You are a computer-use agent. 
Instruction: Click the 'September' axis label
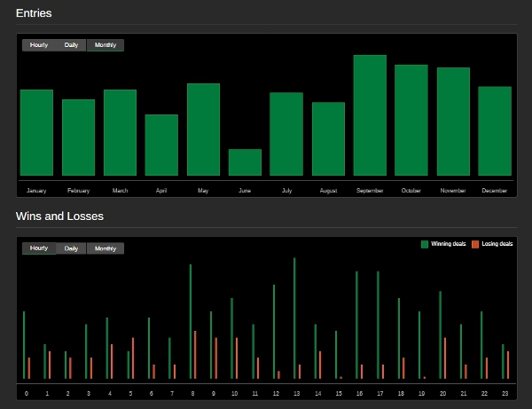click(370, 191)
